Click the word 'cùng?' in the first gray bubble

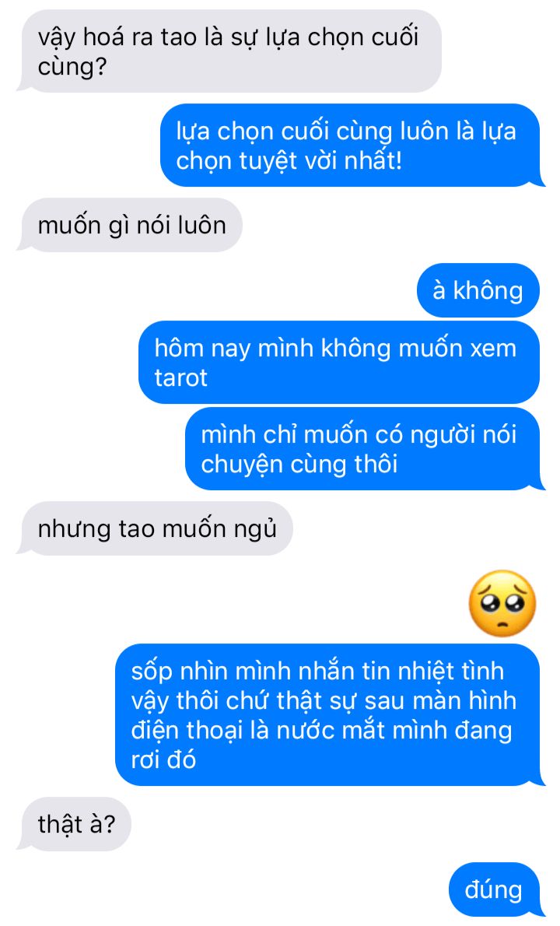pos(72,68)
